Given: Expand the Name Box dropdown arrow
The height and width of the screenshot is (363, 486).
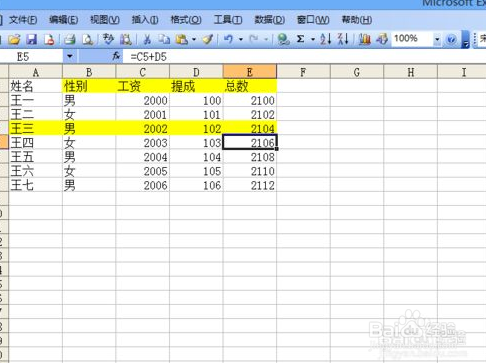Looking at the screenshot, I should coord(70,57).
